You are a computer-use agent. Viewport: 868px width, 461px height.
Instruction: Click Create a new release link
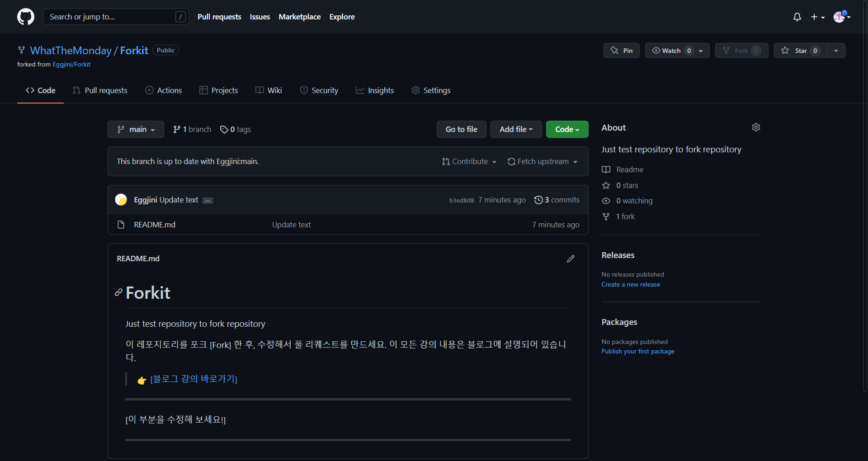(631, 284)
